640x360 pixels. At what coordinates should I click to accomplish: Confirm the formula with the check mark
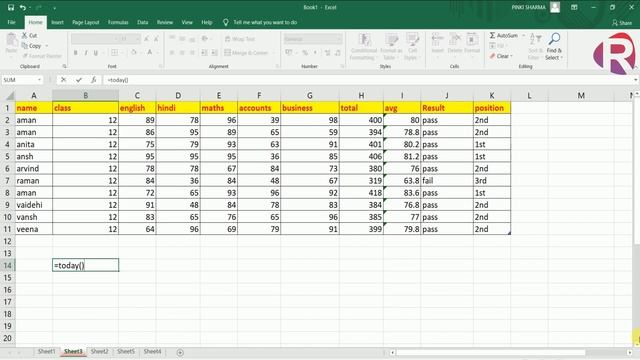(79, 80)
